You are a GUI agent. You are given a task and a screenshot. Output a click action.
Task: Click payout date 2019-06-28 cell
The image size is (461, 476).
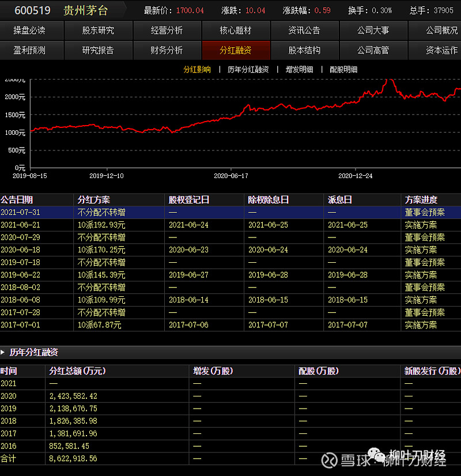[348, 275]
